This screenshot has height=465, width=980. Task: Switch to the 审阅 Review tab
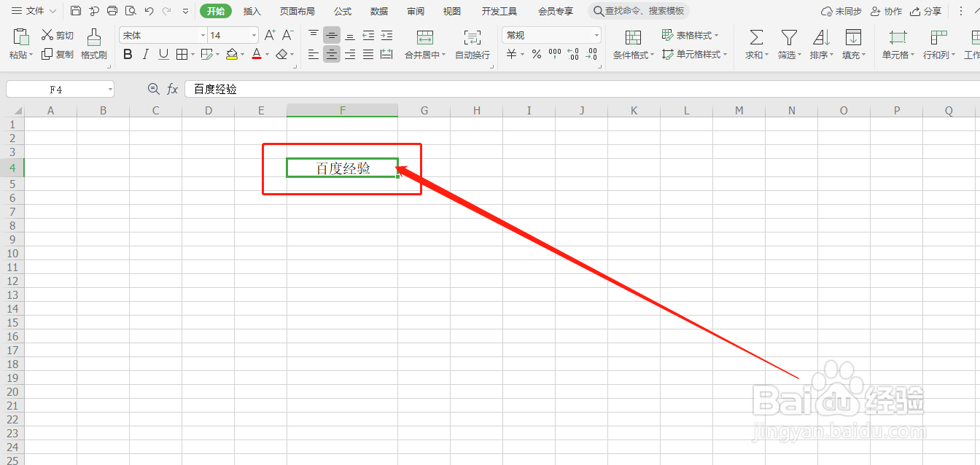point(416,11)
